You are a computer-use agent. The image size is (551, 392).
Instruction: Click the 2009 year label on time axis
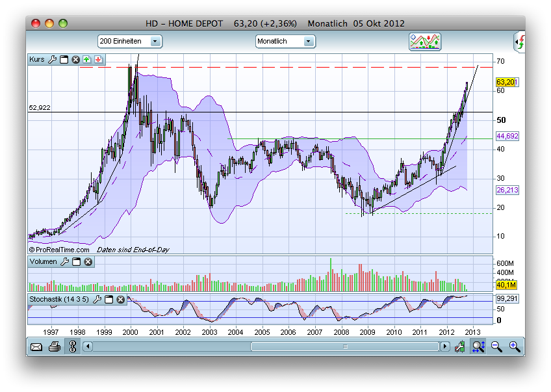(x=367, y=332)
